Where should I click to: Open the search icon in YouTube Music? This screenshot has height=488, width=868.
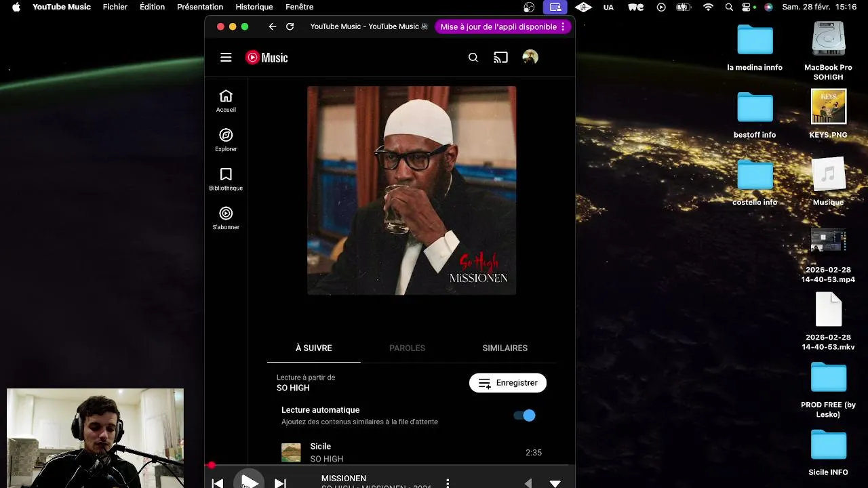coord(473,58)
